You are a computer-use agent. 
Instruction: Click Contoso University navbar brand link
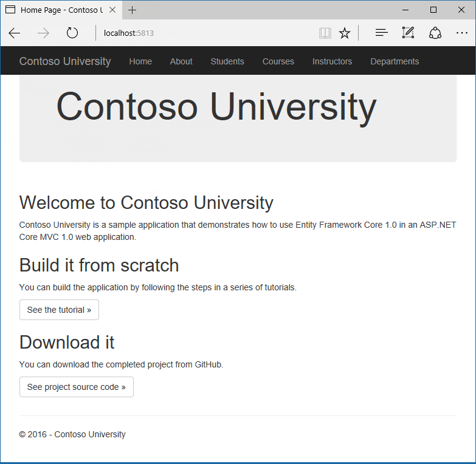point(65,61)
